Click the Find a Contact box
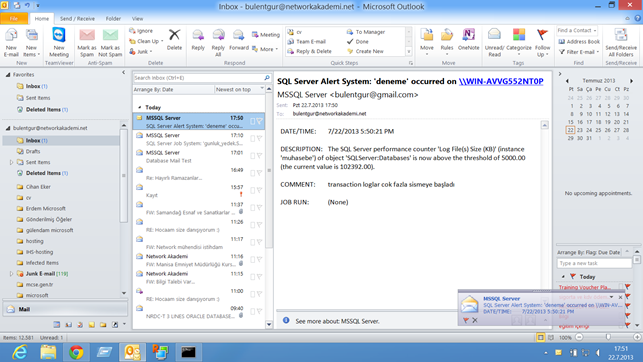643x362 pixels. (x=576, y=30)
